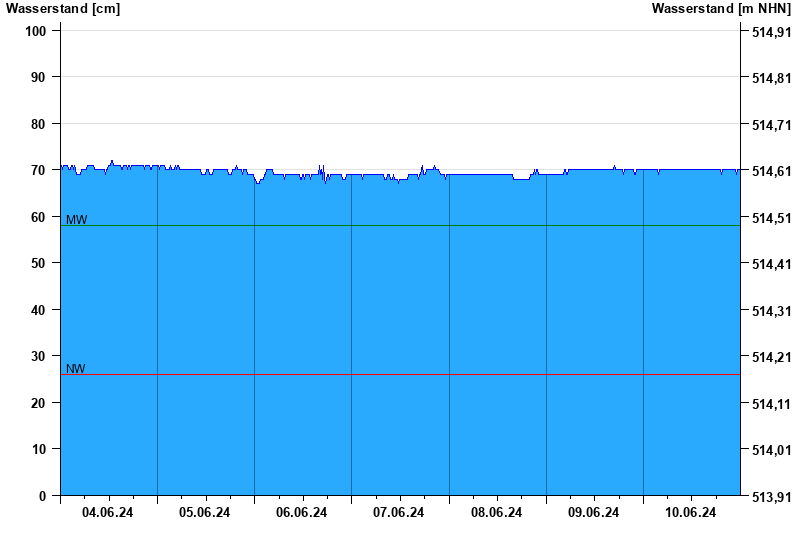Click the 70 value on left axis
This screenshot has height=550, width=800.
point(38,170)
